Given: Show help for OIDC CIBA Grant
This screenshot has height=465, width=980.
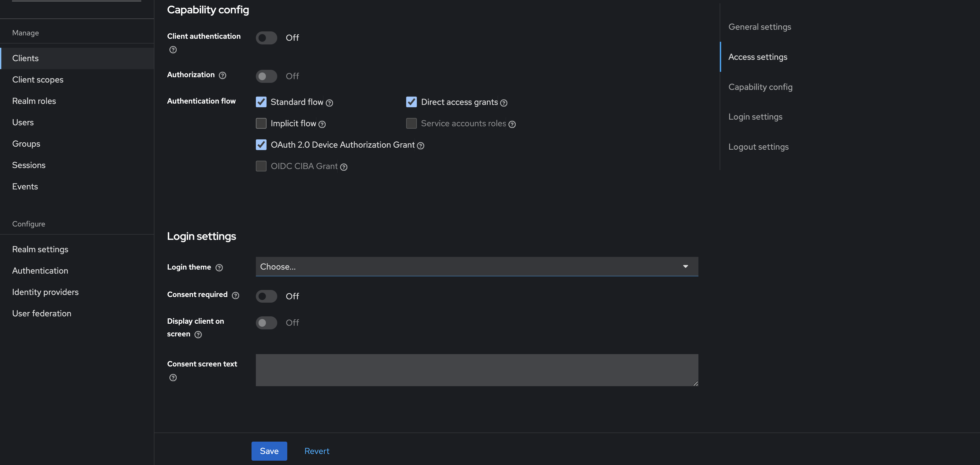Looking at the screenshot, I should 343,167.
